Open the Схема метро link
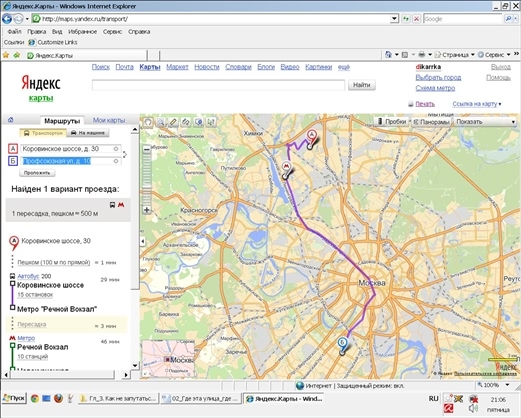The width and height of the screenshot is (521, 418). click(435, 88)
